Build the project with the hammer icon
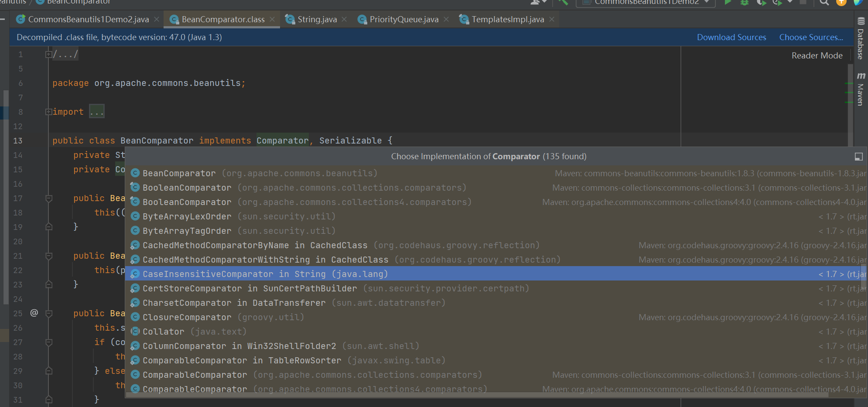This screenshot has width=868, height=407. (x=563, y=2)
